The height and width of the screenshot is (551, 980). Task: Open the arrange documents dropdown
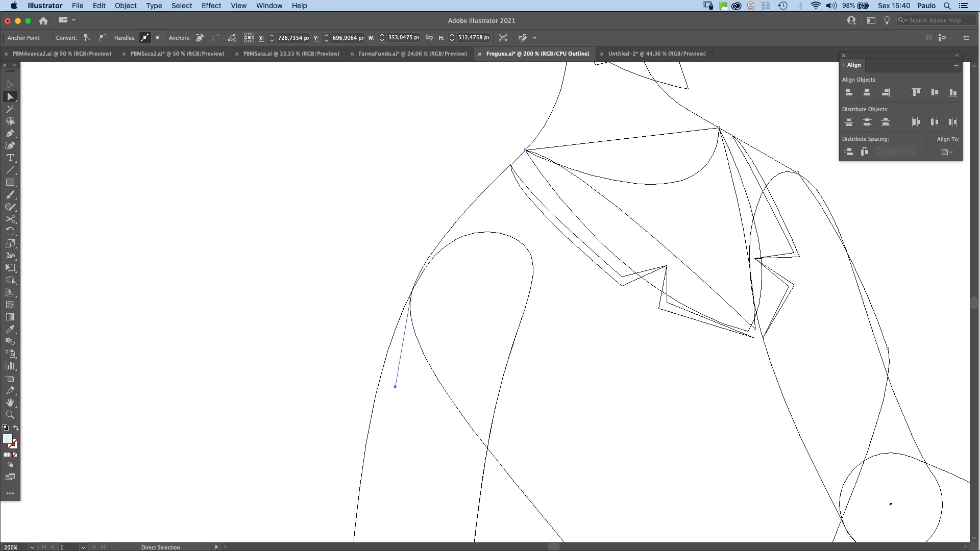(x=67, y=20)
